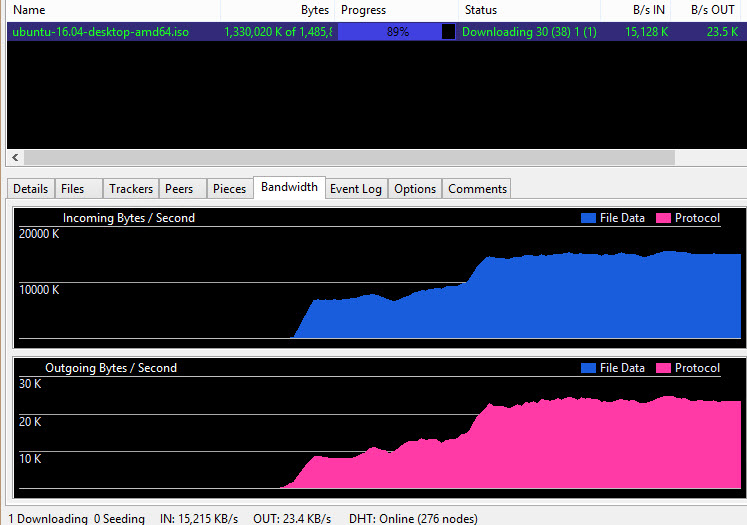
Task: Open the Comments tab
Action: point(477,189)
